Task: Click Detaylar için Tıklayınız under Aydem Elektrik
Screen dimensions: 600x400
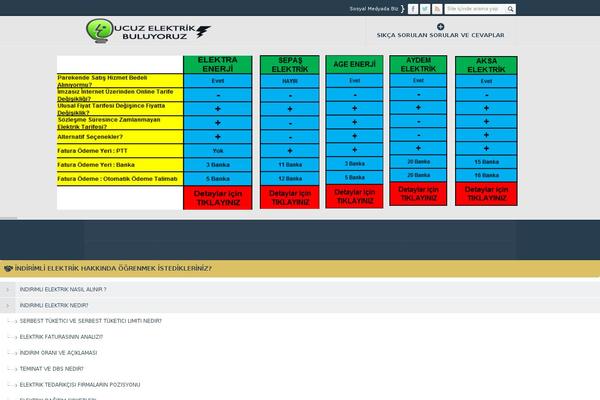Action: click(418, 194)
